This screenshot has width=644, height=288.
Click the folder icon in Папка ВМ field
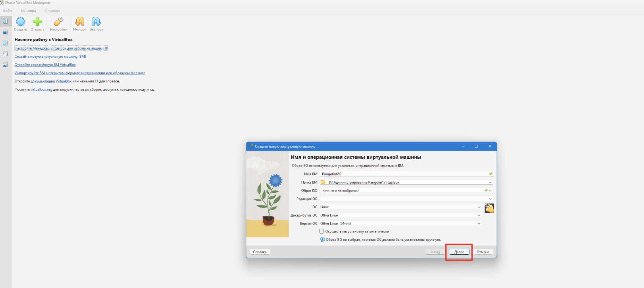click(323, 182)
